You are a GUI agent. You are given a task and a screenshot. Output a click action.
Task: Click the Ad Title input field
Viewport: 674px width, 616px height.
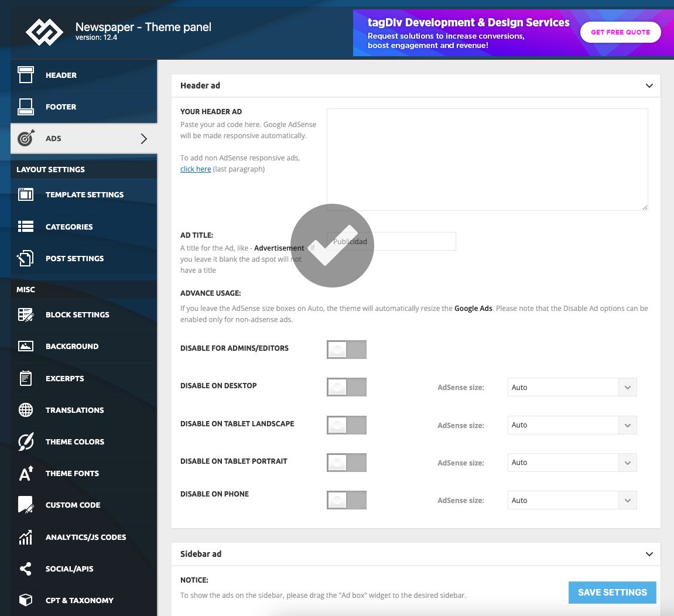tap(391, 241)
